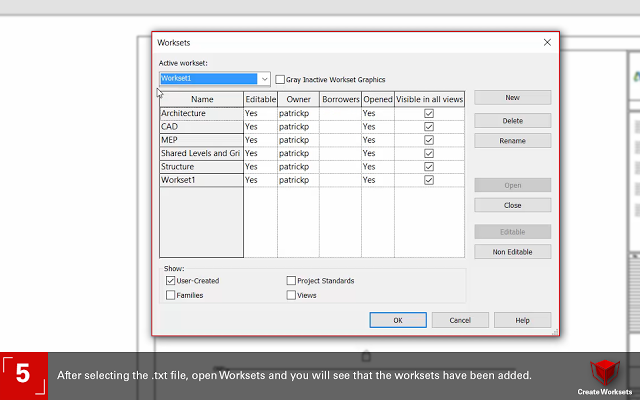Uncheck Visible in all views for Architecture
This screenshot has width=640, height=400.
pyautogui.click(x=429, y=113)
